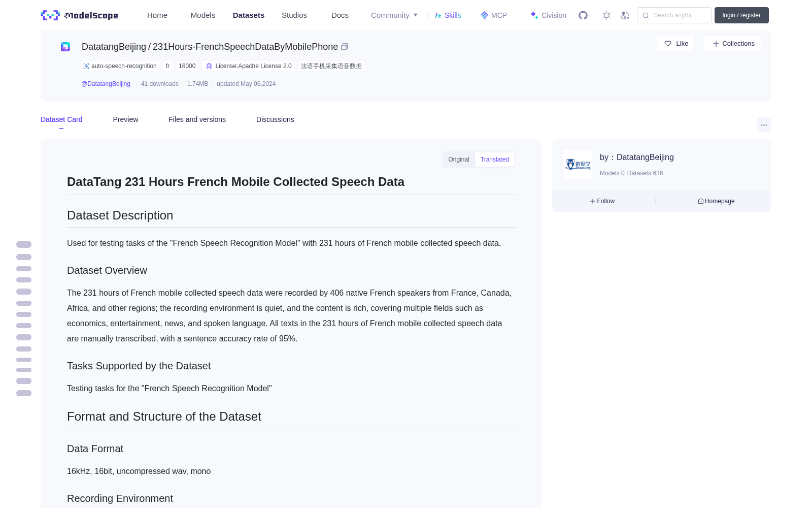Select the Dataset Card tab
Screen dimensions: 812x508
pyautogui.click(x=61, y=119)
